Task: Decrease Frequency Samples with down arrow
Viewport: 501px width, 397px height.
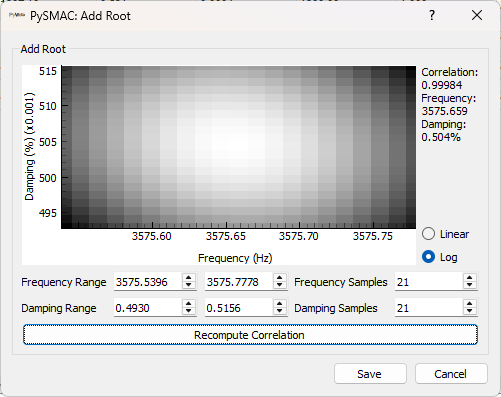Action: click(470, 286)
